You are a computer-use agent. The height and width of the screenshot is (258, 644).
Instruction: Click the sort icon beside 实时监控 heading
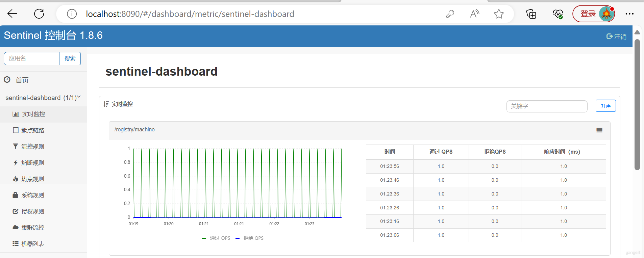click(x=106, y=104)
